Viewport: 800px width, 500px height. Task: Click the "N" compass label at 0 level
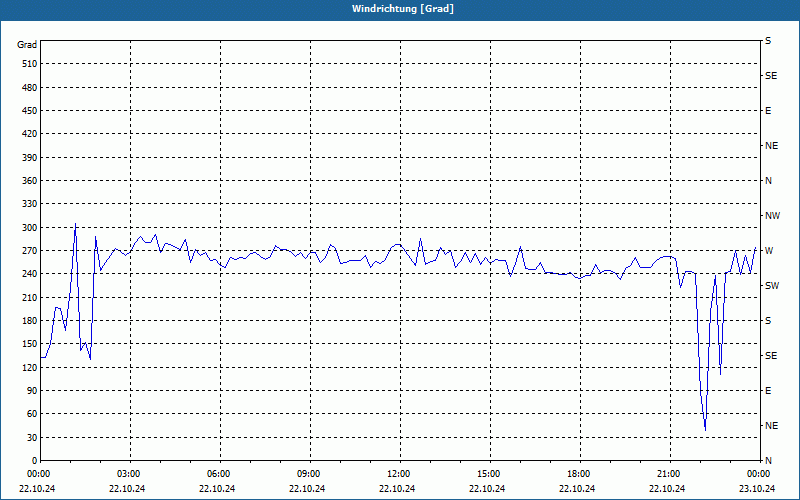pos(768,461)
